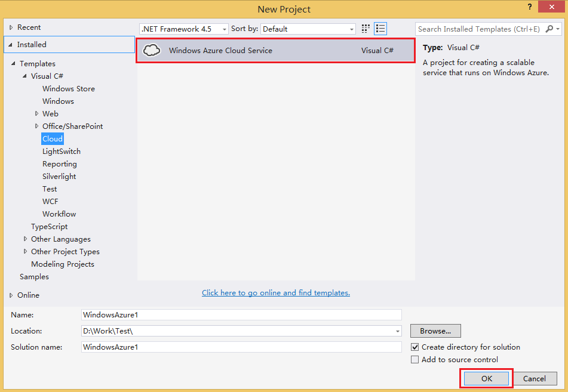Switch to small icons view
The width and height of the screenshot is (568, 392).
366,29
